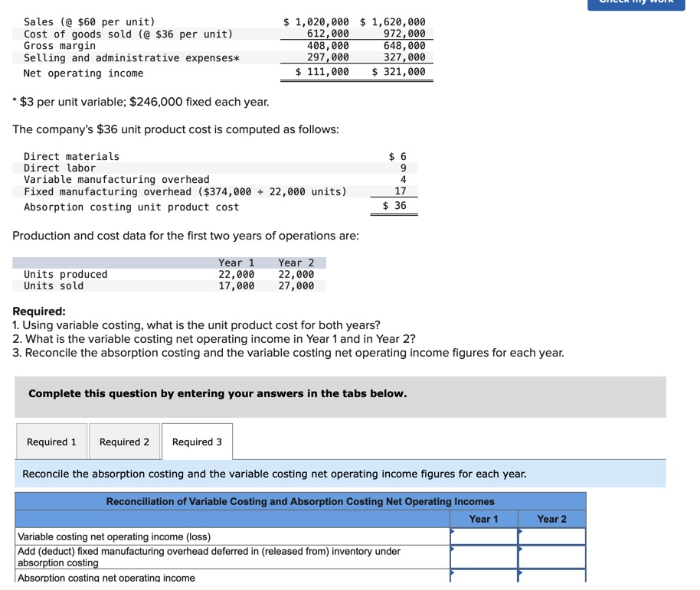Select the active Required 3 tab
Screen dimensions: 700x590
197,442
